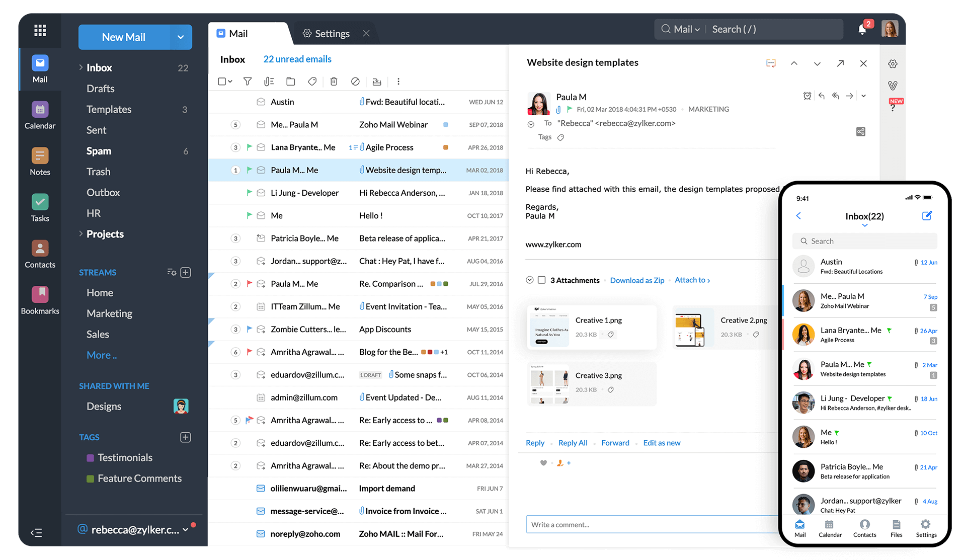This screenshot has width=966, height=560.
Task: Expand the Projects folder in sidebar
Action: click(79, 233)
